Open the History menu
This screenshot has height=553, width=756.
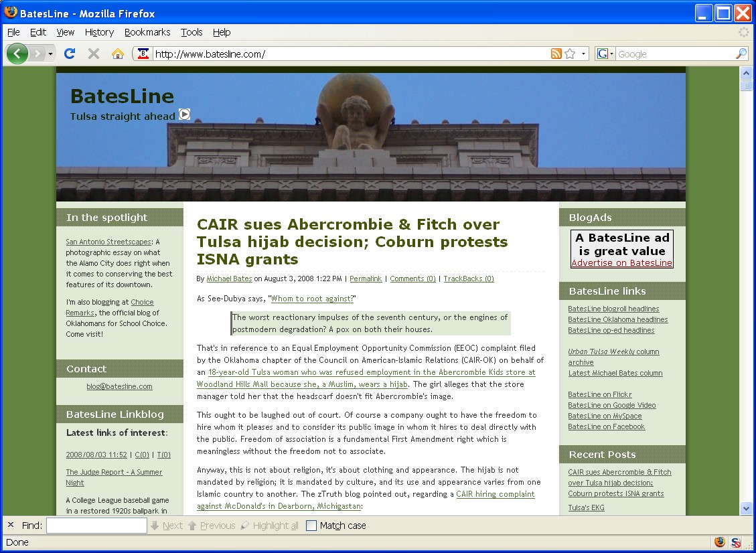[x=99, y=32]
